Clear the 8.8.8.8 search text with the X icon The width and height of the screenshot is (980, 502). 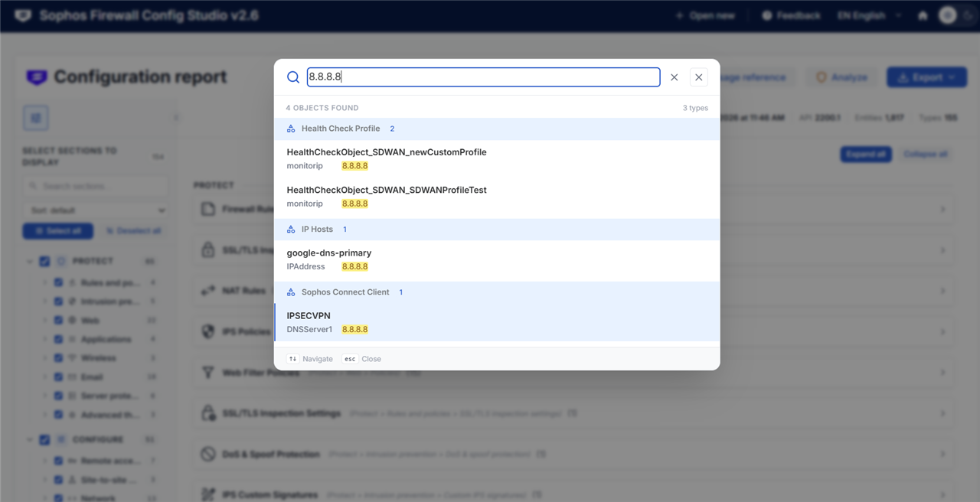pyautogui.click(x=675, y=77)
